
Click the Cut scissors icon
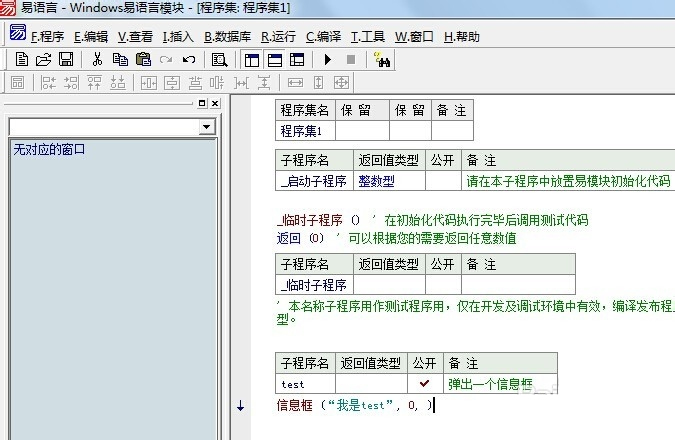coord(98,60)
